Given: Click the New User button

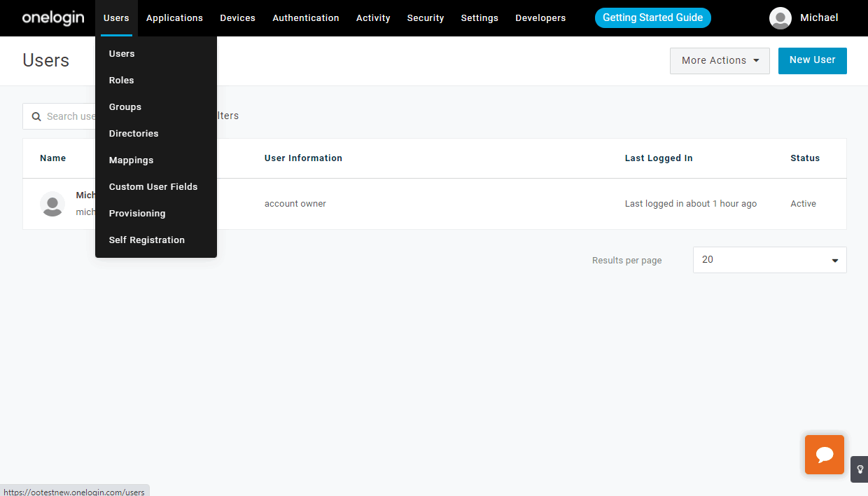Looking at the screenshot, I should coord(812,61).
